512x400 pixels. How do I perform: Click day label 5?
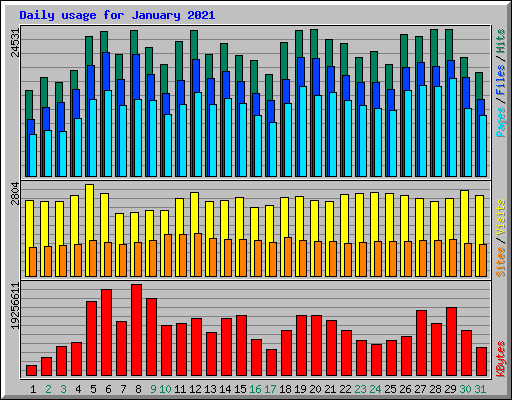point(93,389)
